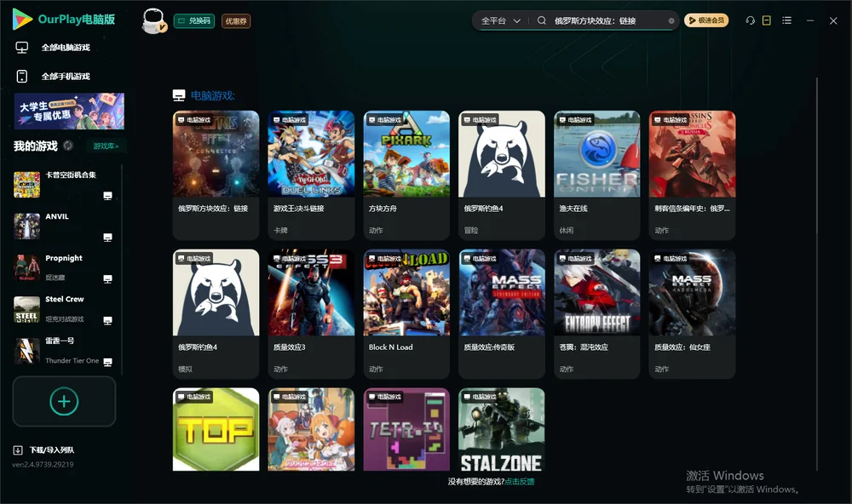Open the 游戏库> game library link
Screen dimensions: 852x504
pyautogui.click(x=106, y=146)
